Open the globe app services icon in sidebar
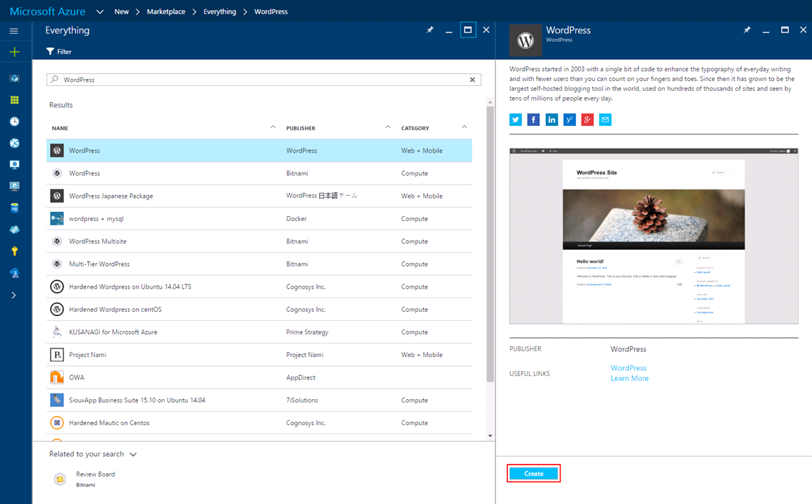The width and height of the screenshot is (812, 504). pyautogui.click(x=15, y=144)
